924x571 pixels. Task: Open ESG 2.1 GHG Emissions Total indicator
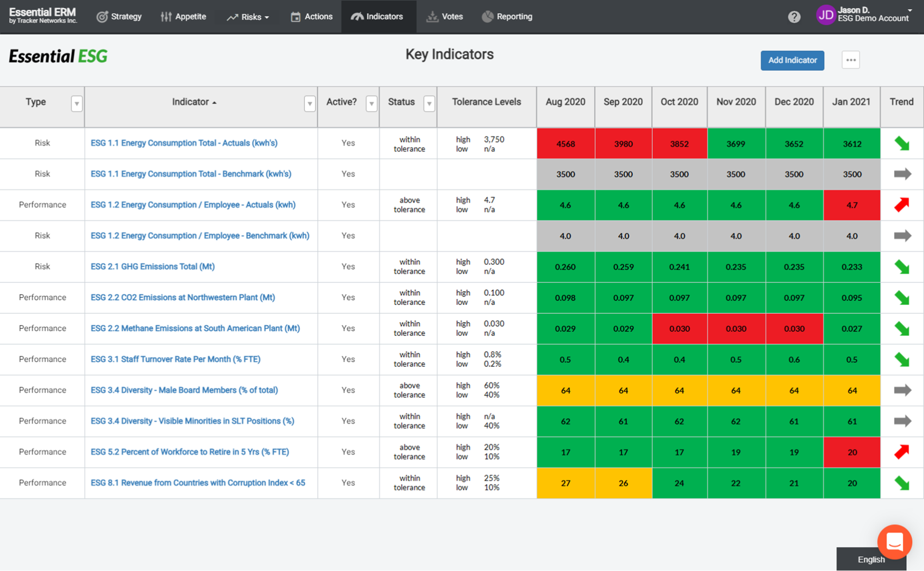point(153,267)
